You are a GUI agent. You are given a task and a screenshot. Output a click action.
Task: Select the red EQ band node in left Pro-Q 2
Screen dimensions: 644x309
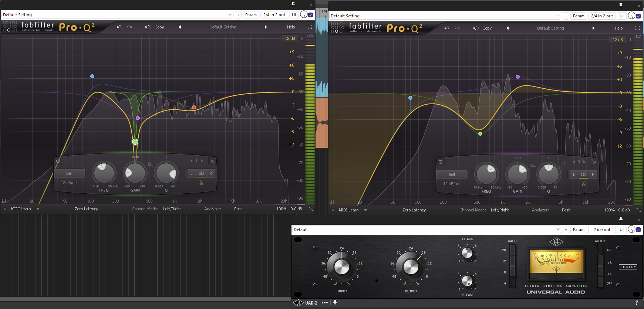pos(194,108)
